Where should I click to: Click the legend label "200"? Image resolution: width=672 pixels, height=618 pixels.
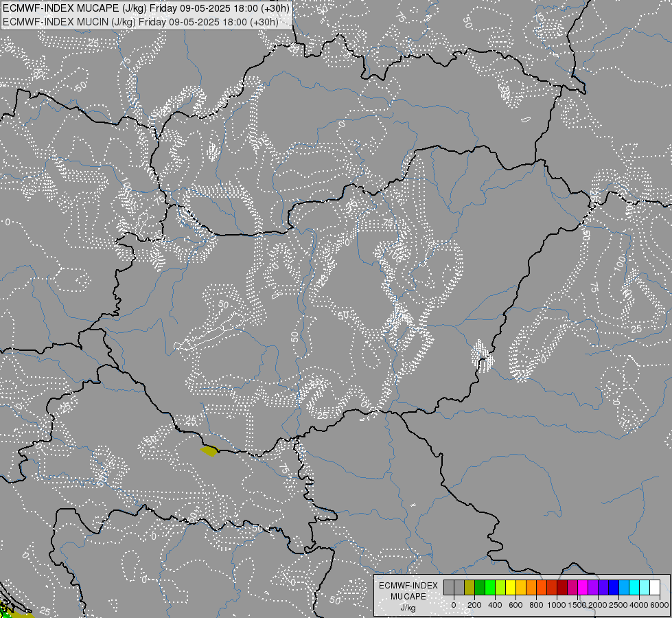[x=474, y=605]
